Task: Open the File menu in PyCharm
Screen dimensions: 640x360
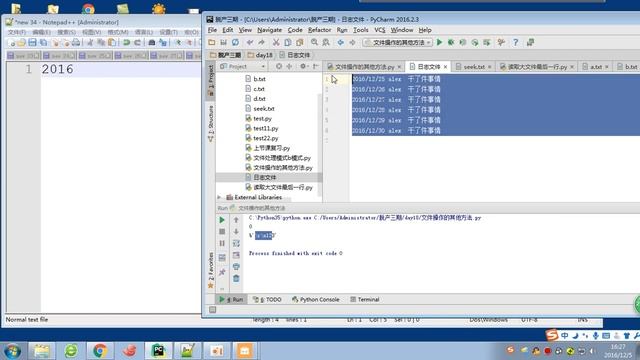Action: [x=212, y=30]
